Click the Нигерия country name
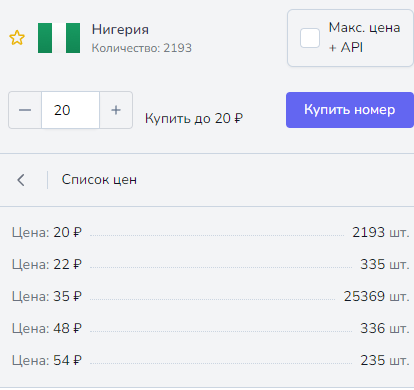 click(x=120, y=30)
